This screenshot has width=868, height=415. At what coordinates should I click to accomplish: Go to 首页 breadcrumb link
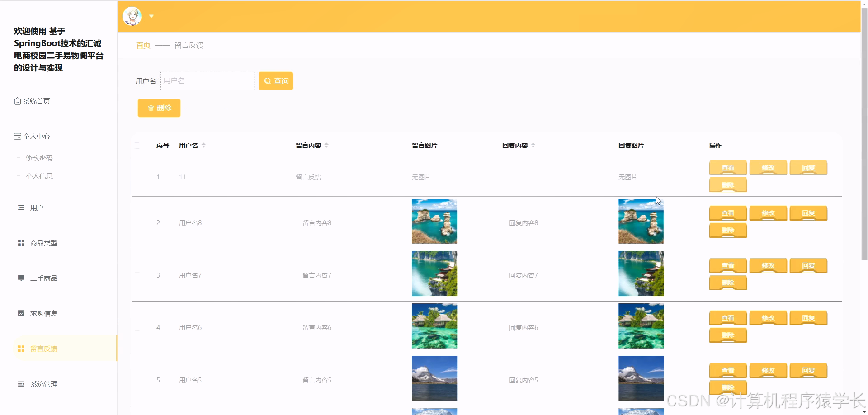pos(143,45)
